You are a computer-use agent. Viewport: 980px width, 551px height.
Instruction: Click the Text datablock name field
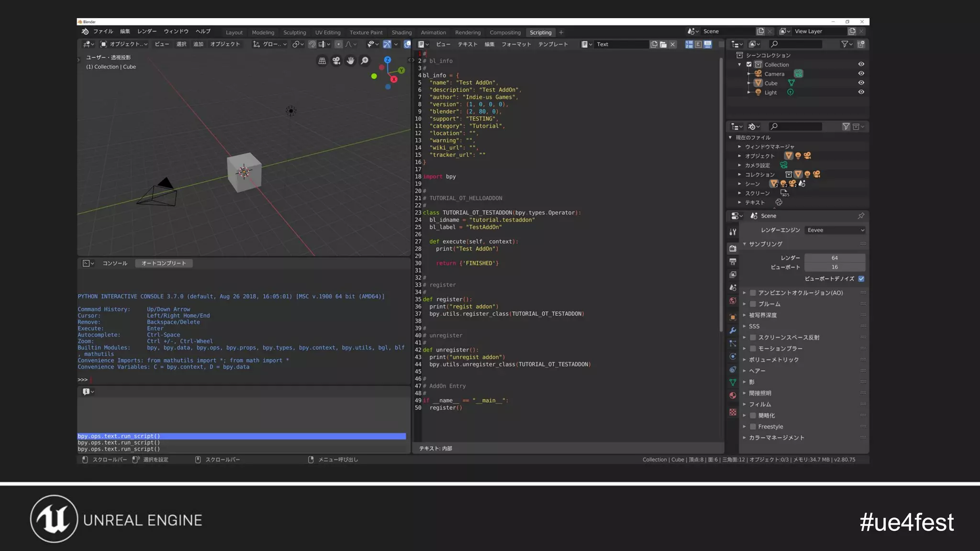[622, 44]
